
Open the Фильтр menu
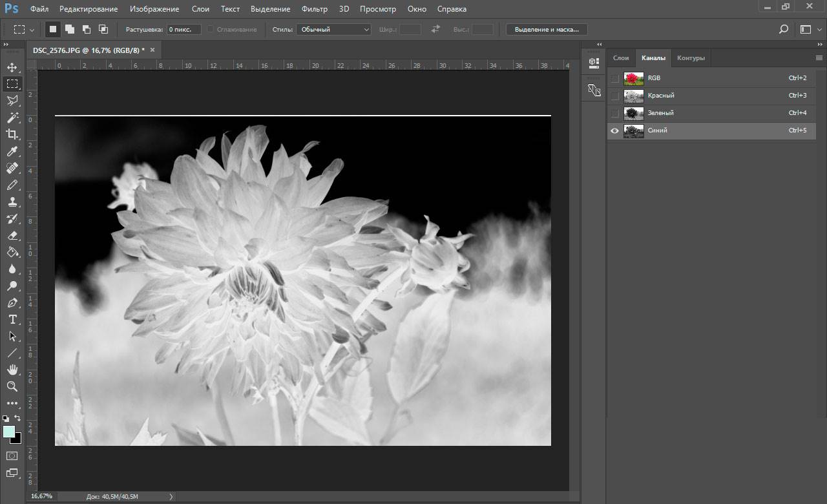[315, 9]
